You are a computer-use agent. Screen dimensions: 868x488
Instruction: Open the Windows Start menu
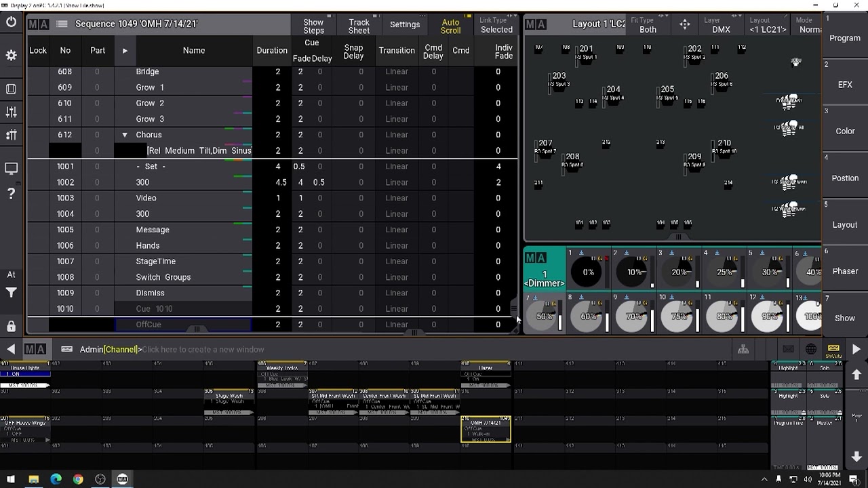(11, 479)
